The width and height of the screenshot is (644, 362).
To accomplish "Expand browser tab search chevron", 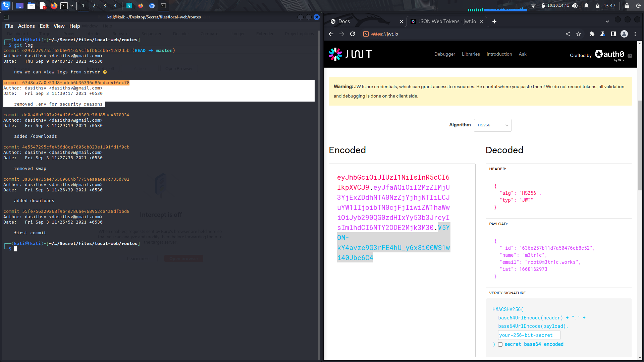I will (607, 21).
